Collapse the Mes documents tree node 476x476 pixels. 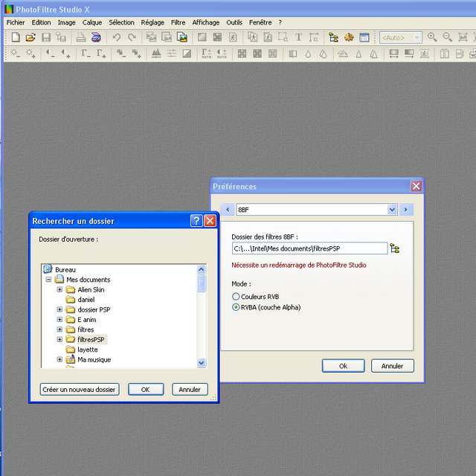(x=48, y=280)
